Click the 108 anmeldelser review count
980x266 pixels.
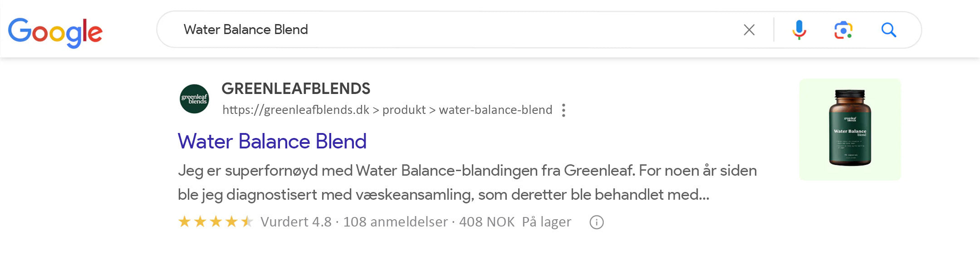point(395,222)
